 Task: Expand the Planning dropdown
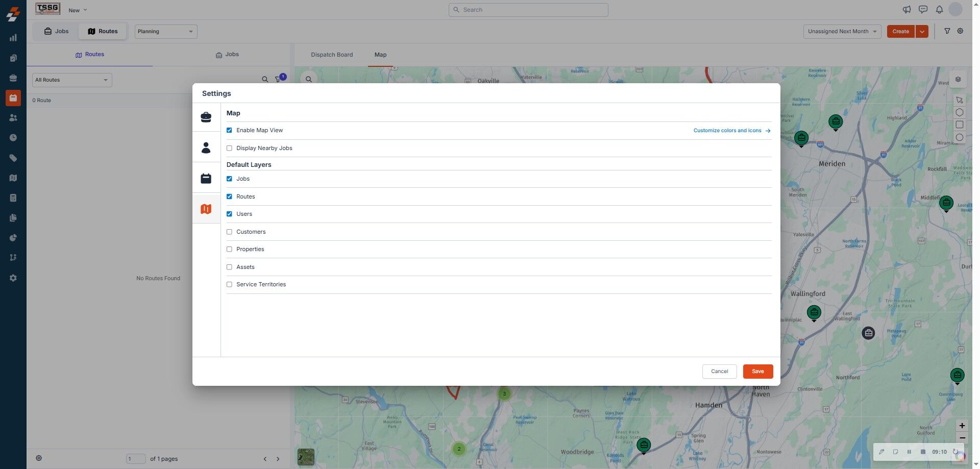click(166, 32)
